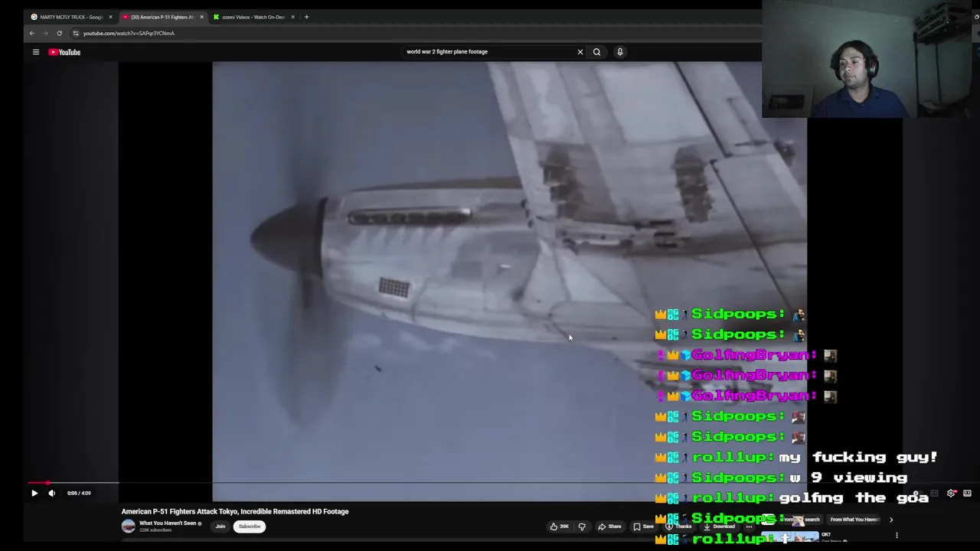Like the video with 39K likes
This screenshot has height=551, width=980.
pos(560,527)
